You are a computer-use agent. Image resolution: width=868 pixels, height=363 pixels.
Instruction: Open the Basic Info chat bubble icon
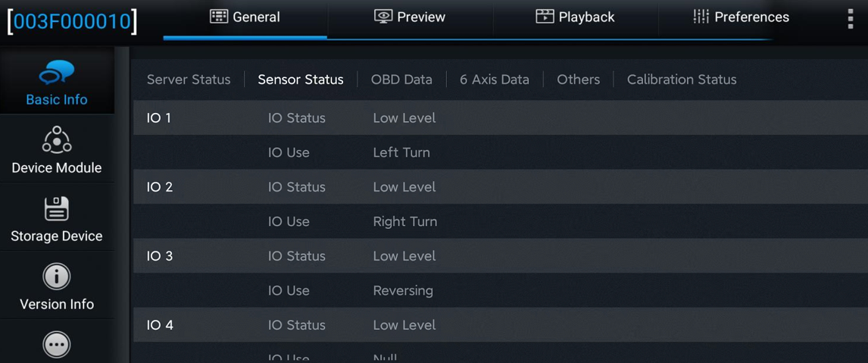[x=57, y=72]
